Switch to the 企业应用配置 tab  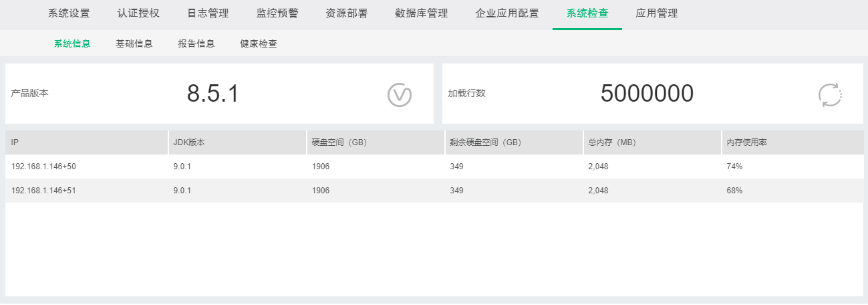pos(507,13)
